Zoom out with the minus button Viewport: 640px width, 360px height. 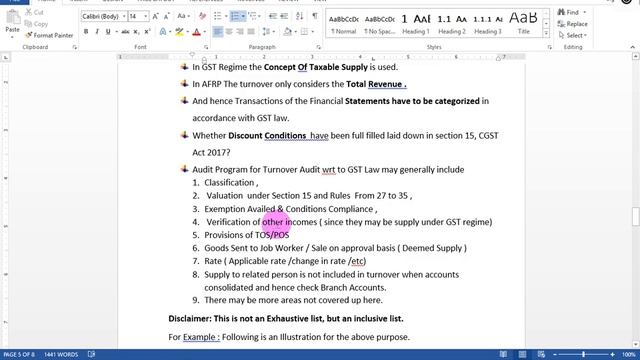[555, 355]
